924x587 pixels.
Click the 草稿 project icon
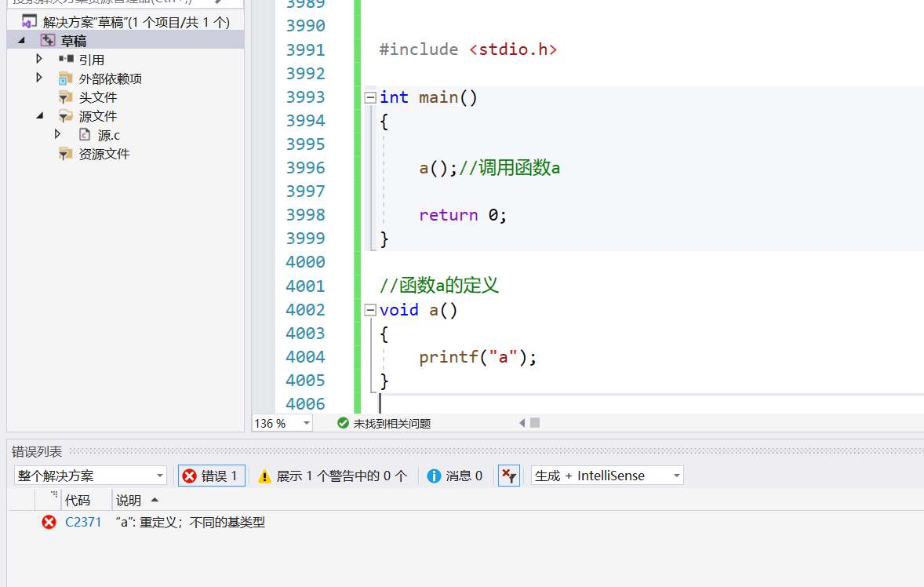(x=48, y=41)
